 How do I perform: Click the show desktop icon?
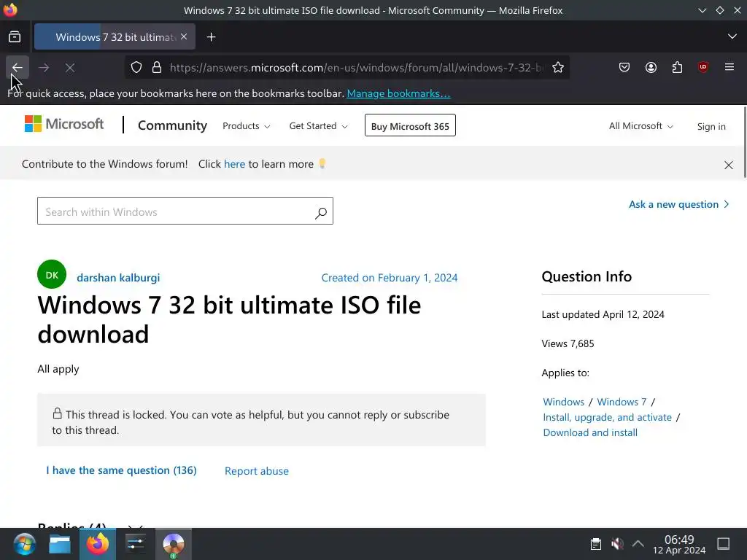click(x=724, y=544)
